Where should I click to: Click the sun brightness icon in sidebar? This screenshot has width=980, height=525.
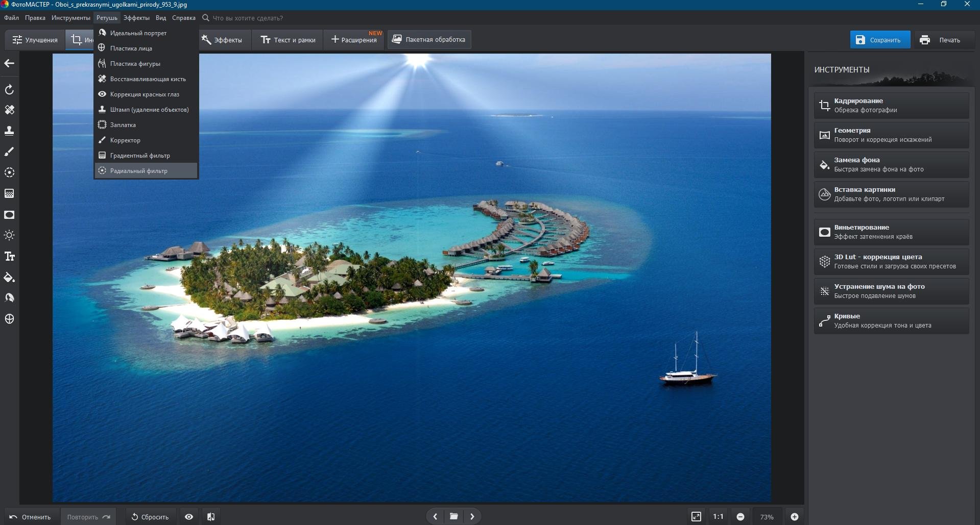[9, 235]
